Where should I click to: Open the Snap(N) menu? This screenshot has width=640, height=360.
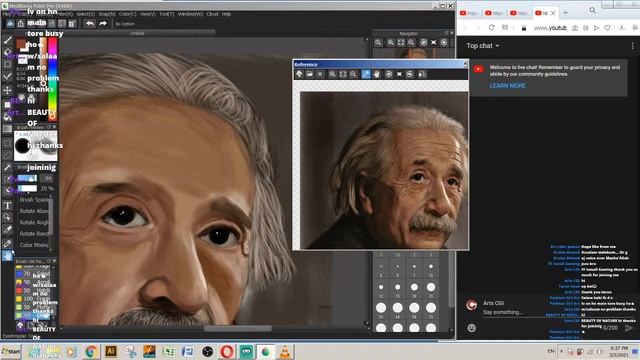107,14
